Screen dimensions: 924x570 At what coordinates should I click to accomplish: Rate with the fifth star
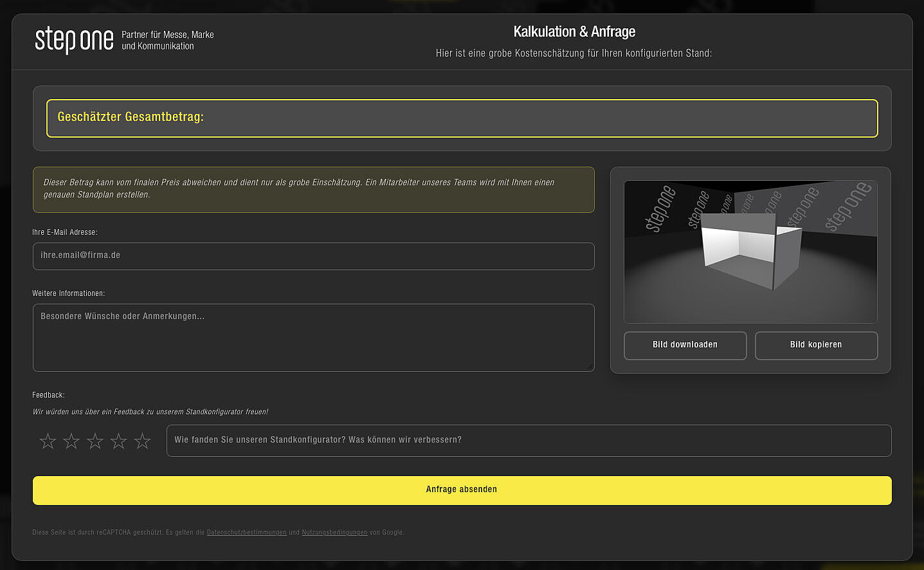[x=142, y=441]
